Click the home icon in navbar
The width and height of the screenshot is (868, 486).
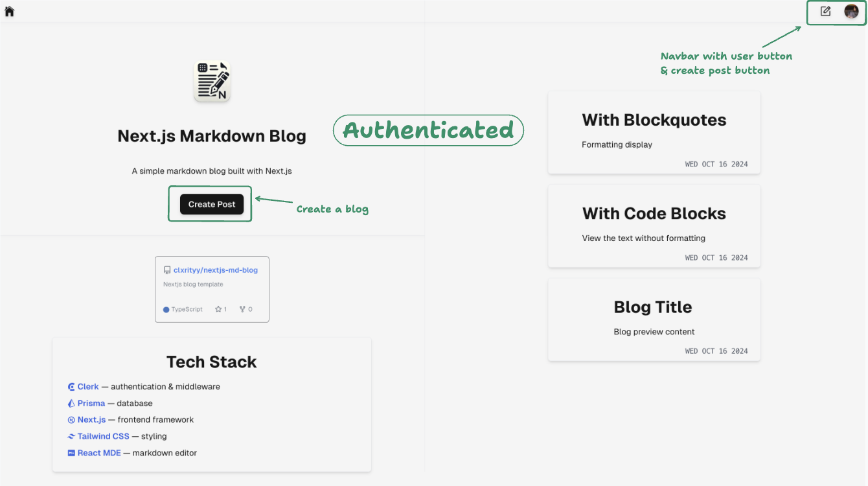(9, 11)
